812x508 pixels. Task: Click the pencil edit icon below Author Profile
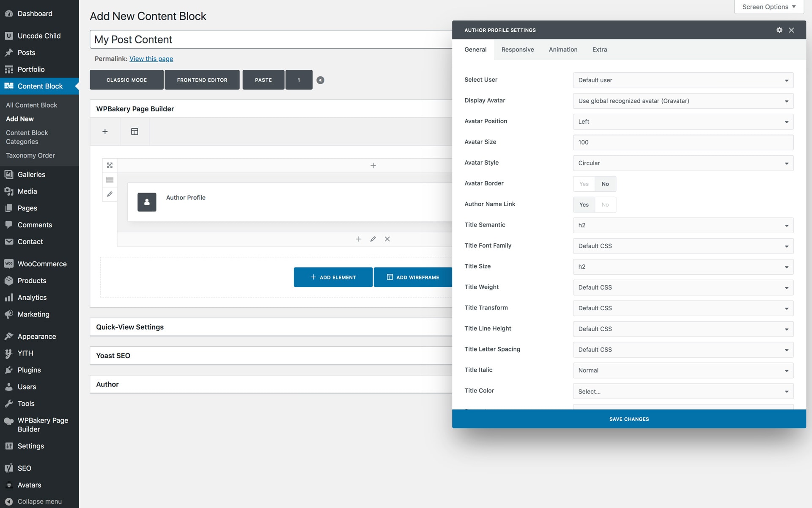click(x=373, y=239)
